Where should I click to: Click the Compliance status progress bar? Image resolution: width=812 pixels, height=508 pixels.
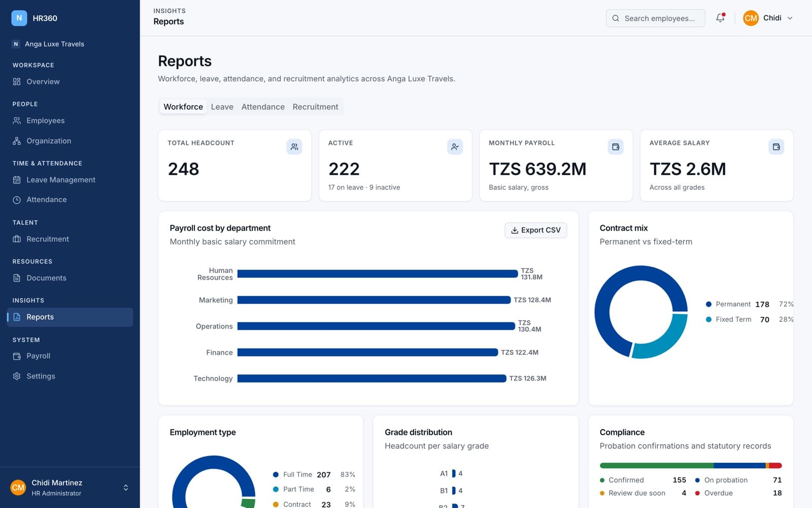click(x=691, y=465)
